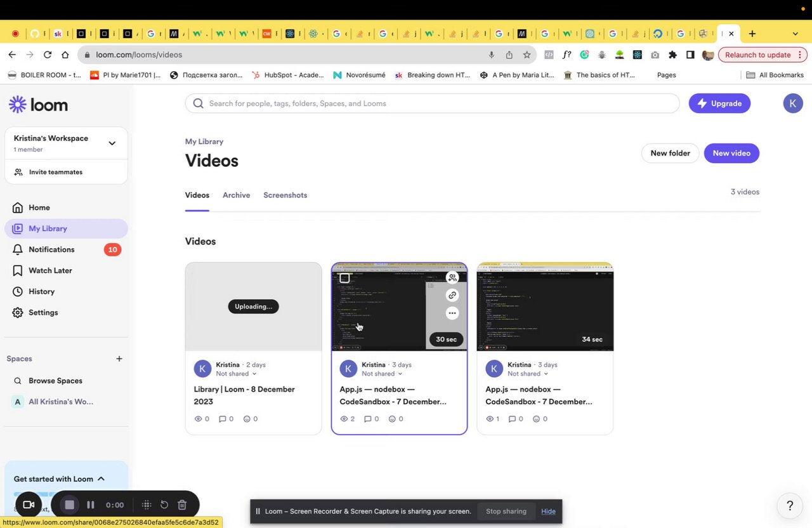Click the reaction emoji count on the 30 sec video
The image size is (812, 528).
[396, 419]
